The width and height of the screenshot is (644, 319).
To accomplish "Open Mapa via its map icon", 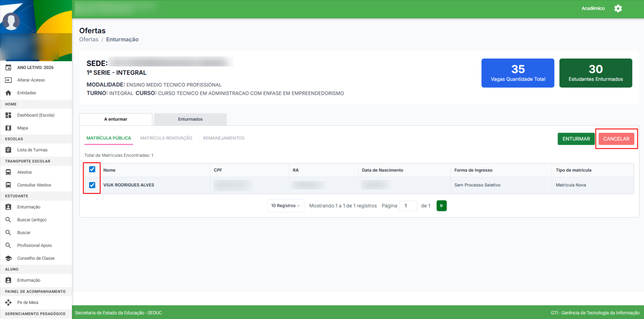I will click(x=8, y=128).
